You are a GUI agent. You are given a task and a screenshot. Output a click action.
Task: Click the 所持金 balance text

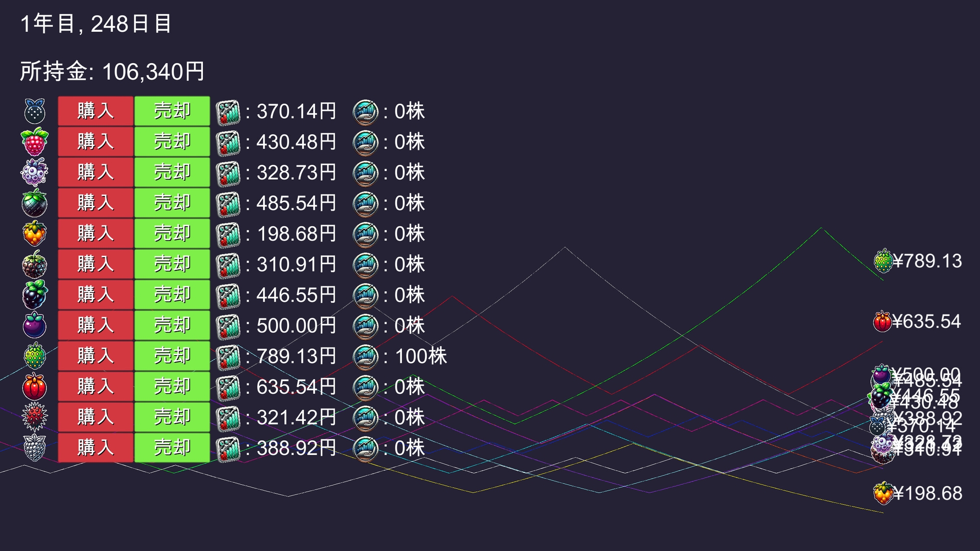point(112,72)
